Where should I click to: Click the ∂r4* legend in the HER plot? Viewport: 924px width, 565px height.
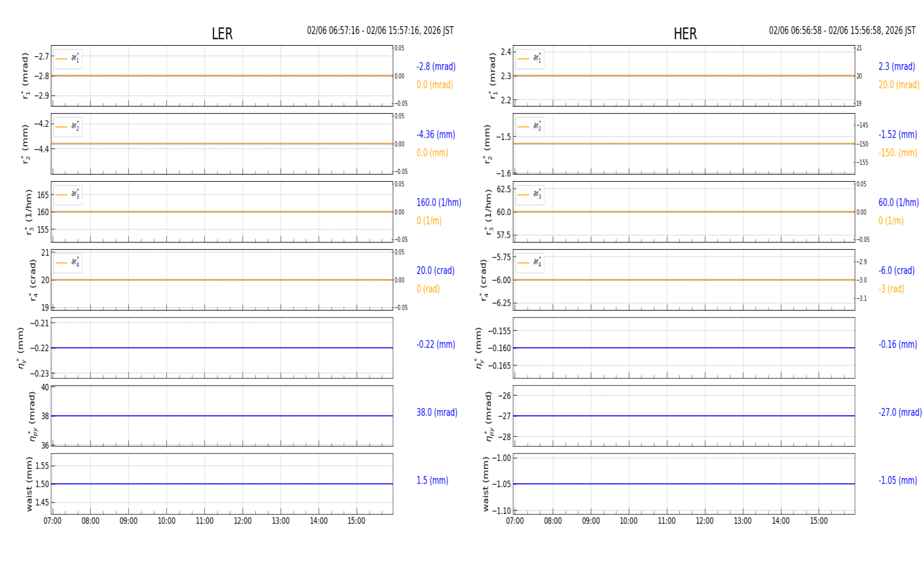[x=530, y=263]
